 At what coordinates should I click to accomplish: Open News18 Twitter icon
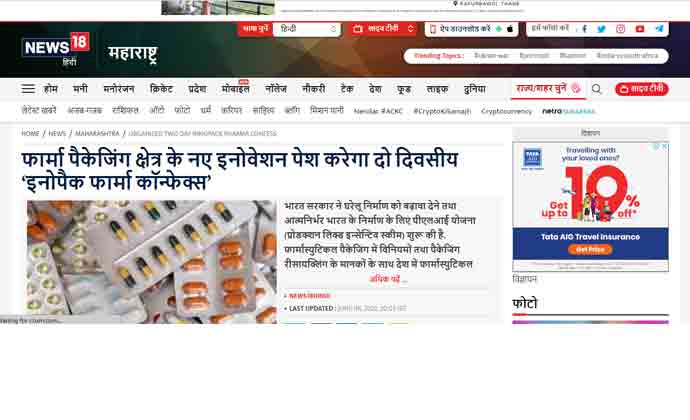pyautogui.click(x=602, y=29)
